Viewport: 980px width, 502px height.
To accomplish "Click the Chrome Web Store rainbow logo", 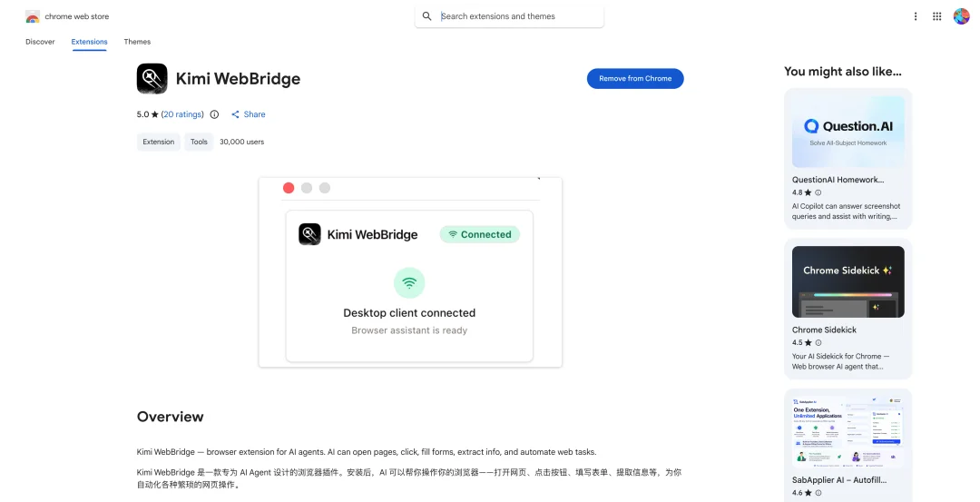I will [33, 17].
